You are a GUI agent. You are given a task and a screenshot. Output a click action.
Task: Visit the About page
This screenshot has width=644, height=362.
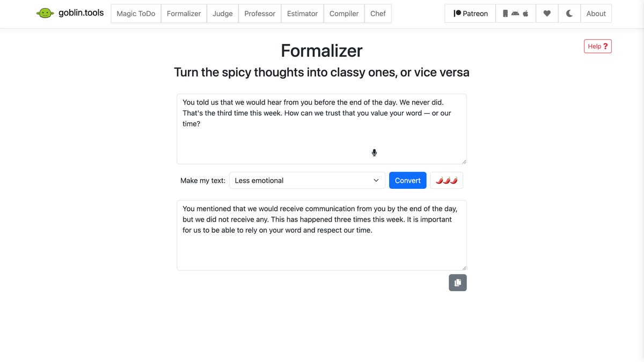[596, 13]
